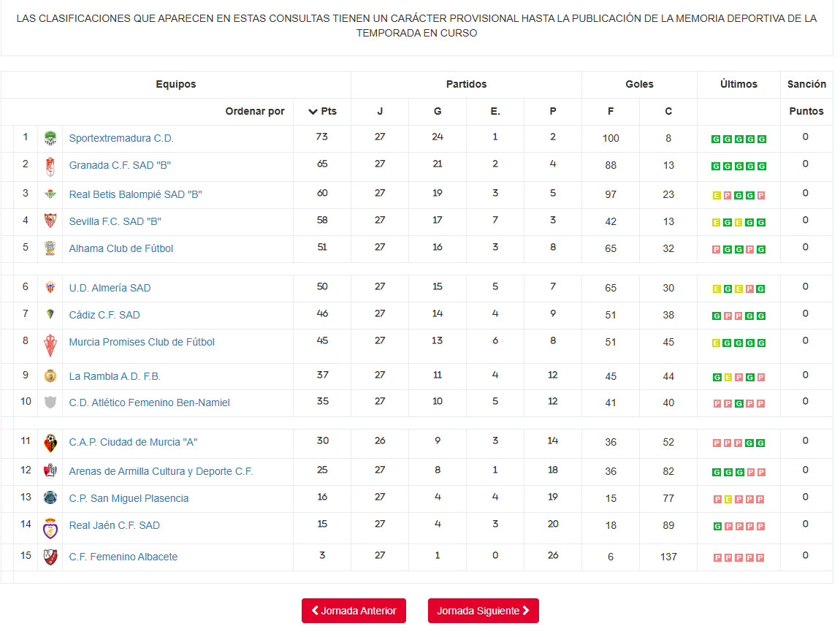Click Ciudad de Murcia's 26 games played

tap(380, 440)
